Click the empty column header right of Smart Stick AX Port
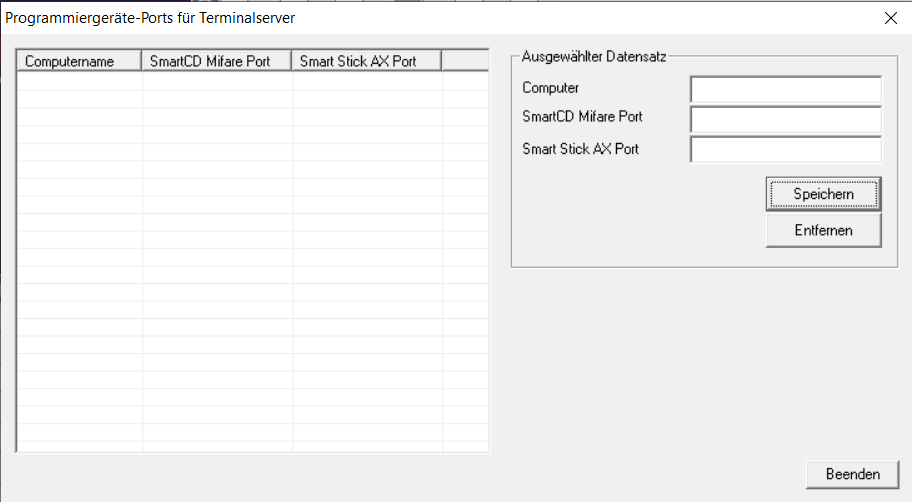This screenshot has width=912, height=502. [x=464, y=61]
